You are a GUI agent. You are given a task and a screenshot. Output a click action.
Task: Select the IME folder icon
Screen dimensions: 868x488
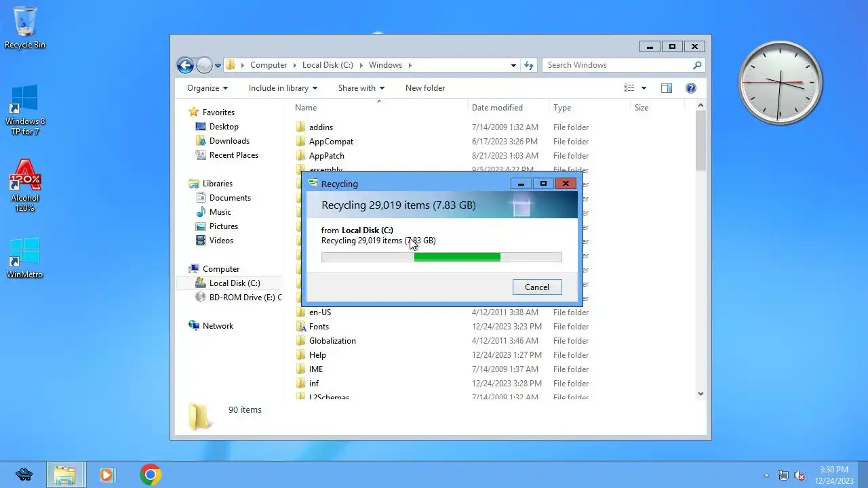coord(301,369)
